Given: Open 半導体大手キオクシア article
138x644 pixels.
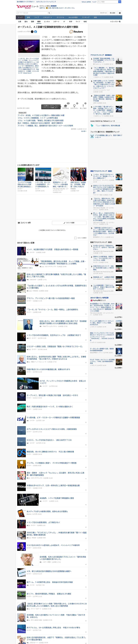Looking at the screenshot, I should pos(53,485).
